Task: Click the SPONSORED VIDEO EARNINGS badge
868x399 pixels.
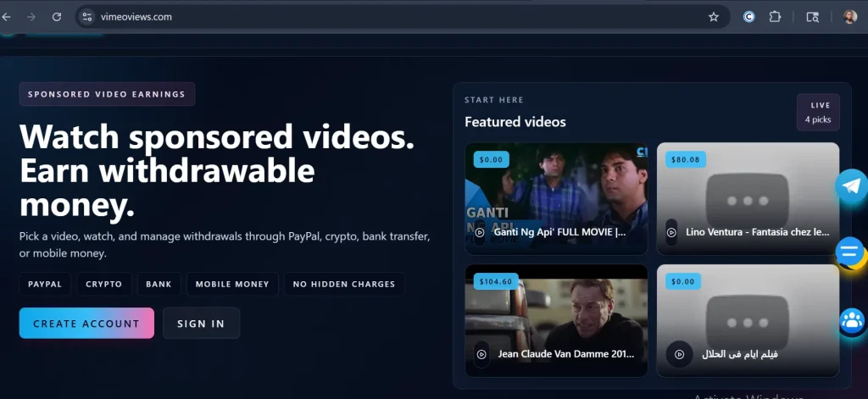Action: coord(107,94)
